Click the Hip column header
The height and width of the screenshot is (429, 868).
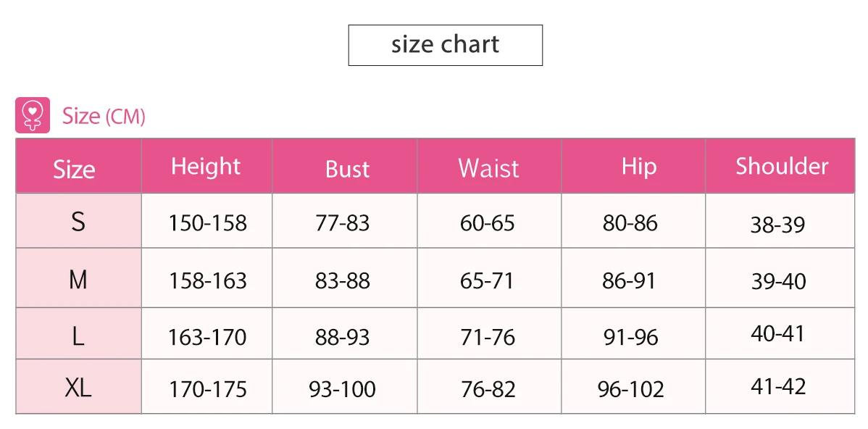click(633, 165)
